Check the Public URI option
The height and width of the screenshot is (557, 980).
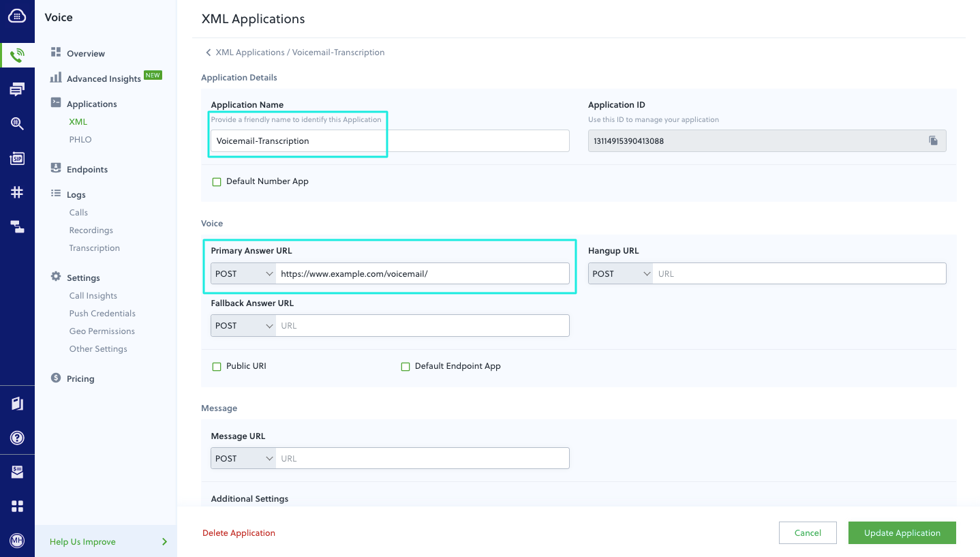point(217,366)
